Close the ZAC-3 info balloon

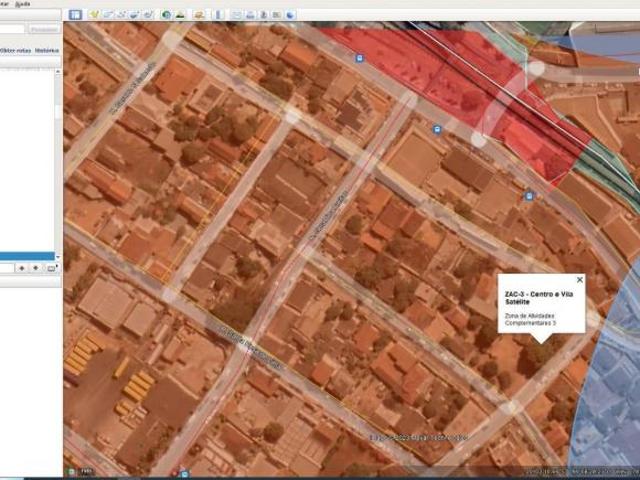click(580, 280)
